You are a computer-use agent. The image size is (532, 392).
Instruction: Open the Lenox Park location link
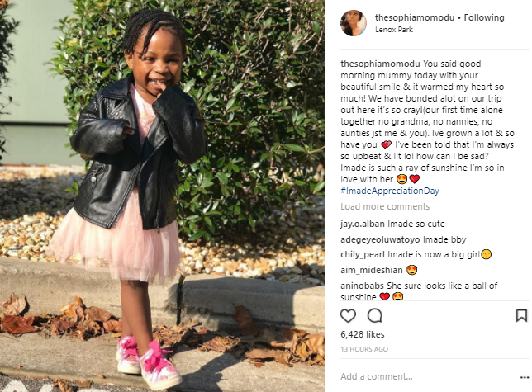point(394,30)
